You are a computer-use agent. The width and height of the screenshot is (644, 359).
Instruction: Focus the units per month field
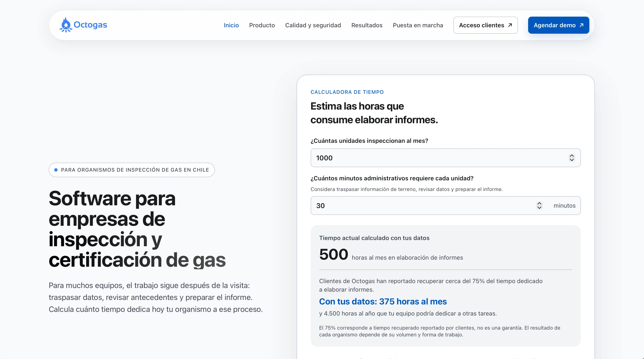445,158
